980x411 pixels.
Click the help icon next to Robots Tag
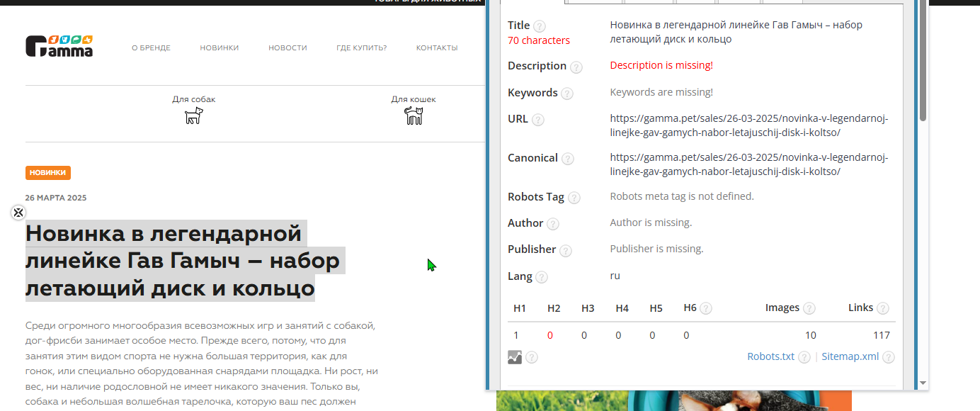[x=574, y=198]
